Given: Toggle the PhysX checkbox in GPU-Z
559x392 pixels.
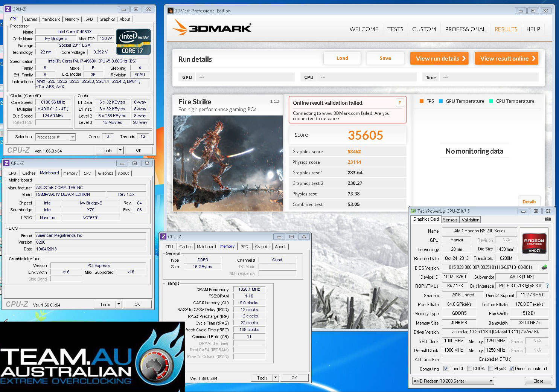Looking at the screenshot, I should point(490,369).
